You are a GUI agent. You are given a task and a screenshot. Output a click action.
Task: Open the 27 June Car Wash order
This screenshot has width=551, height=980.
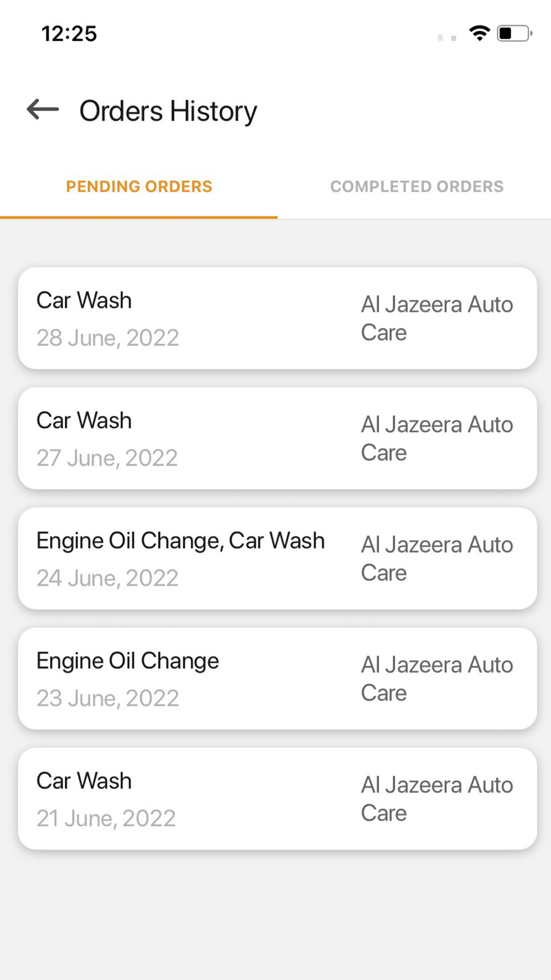278,438
